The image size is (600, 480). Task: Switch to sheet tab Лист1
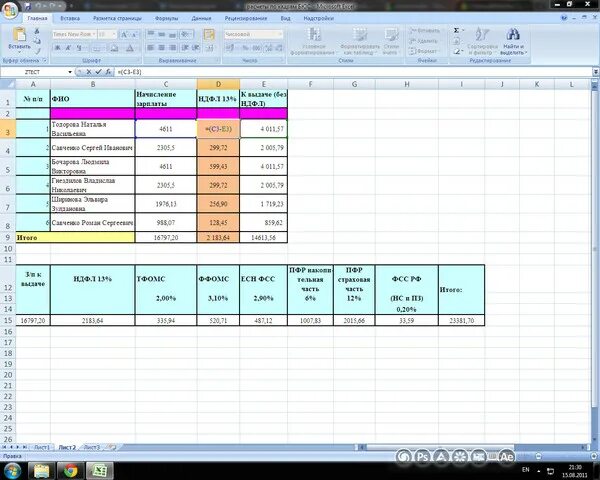coord(42,447)
